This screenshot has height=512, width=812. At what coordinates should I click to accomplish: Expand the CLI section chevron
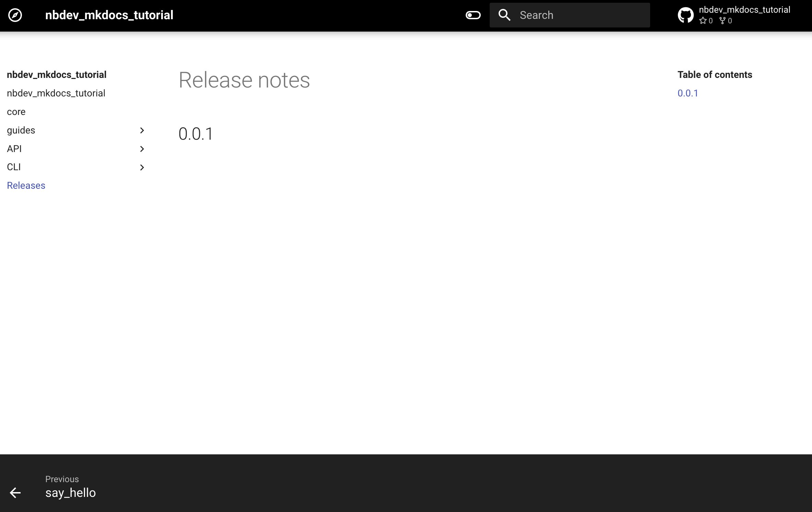coord(142,167)
